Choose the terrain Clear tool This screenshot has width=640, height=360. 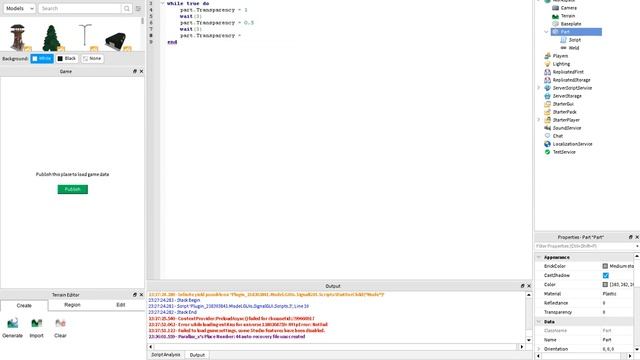pos(60,327)
